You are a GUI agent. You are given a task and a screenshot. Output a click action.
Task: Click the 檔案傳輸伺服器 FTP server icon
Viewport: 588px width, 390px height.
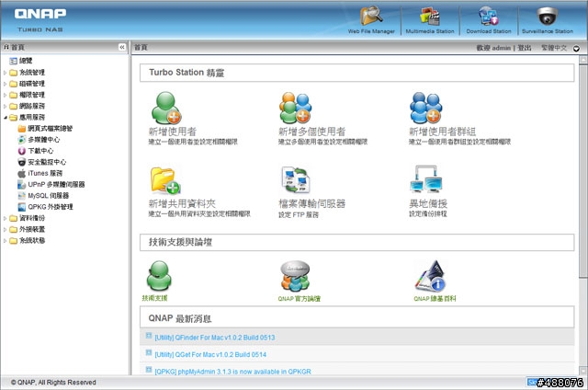[x=296, y=180]
